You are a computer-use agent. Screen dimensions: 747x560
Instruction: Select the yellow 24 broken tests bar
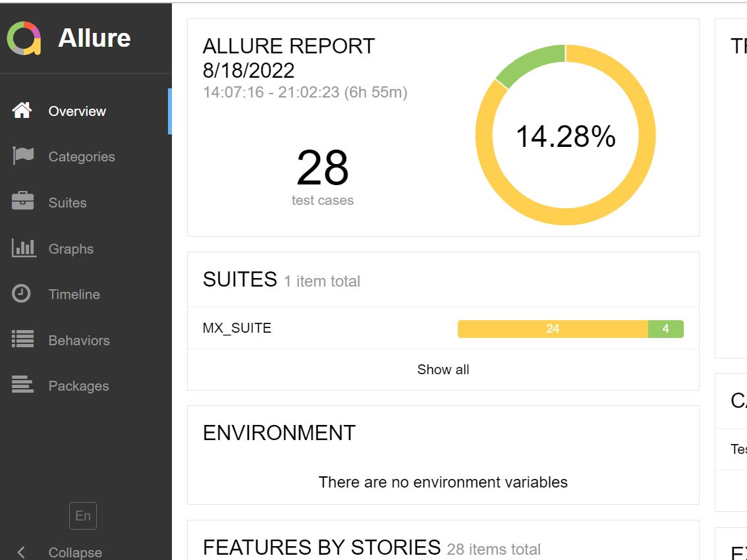click(x=553, y=329)
